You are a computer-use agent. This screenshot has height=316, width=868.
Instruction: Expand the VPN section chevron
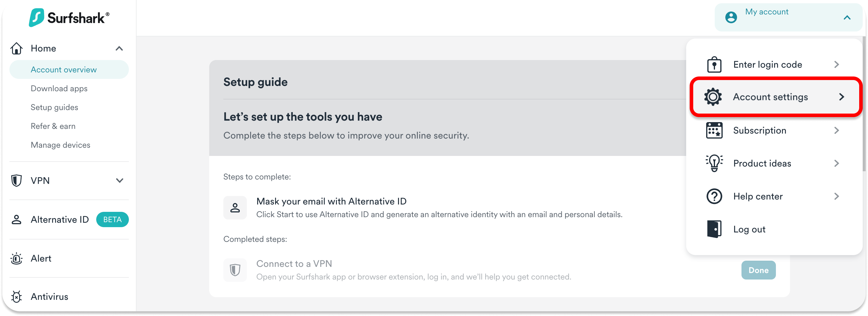pyautogui.click(x=119, y=181)
